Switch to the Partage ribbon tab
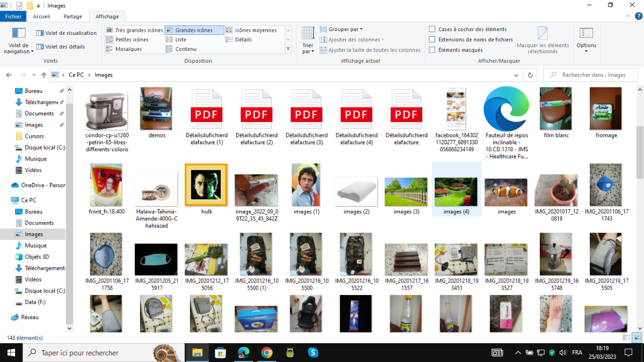This screenshot has height=362, width=644. 72,17
